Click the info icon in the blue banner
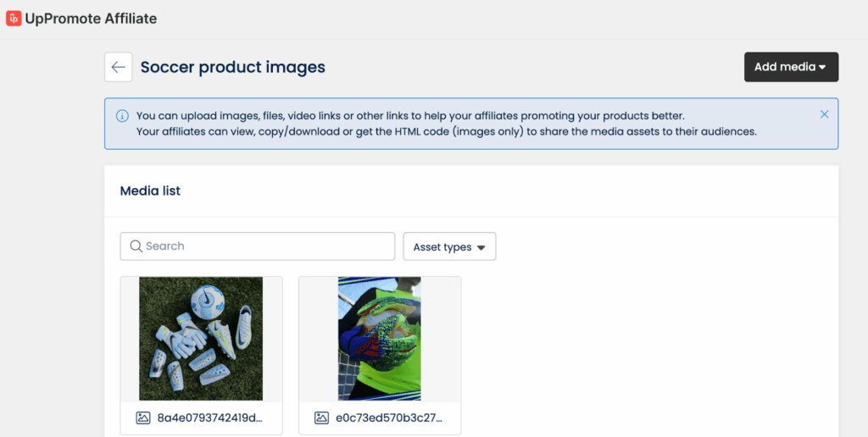The height and width of the screenshot is (437, 868). pyautogui.click(x=122, y=116)
